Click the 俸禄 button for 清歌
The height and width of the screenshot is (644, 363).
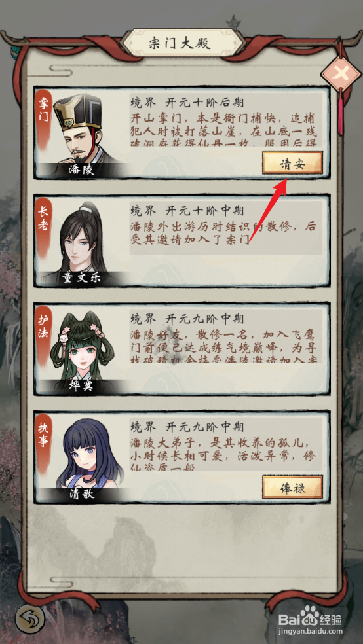pyautogui.click(x=292, y=488)
